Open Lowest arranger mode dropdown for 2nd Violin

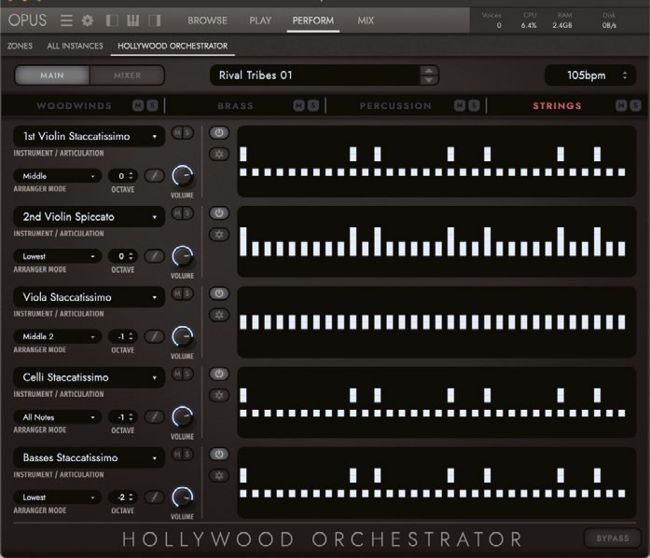coord(58,256)
